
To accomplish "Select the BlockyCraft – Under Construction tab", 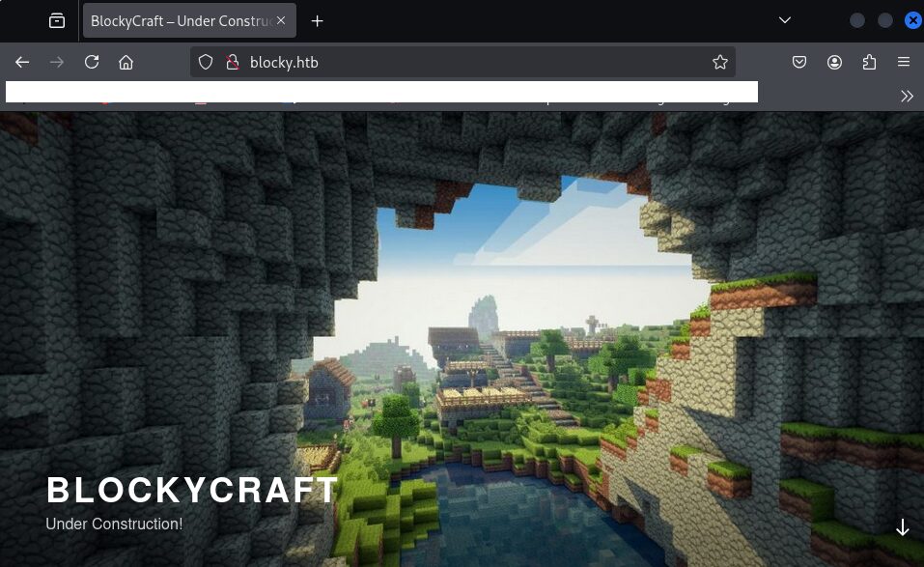I will pos(174,20).
